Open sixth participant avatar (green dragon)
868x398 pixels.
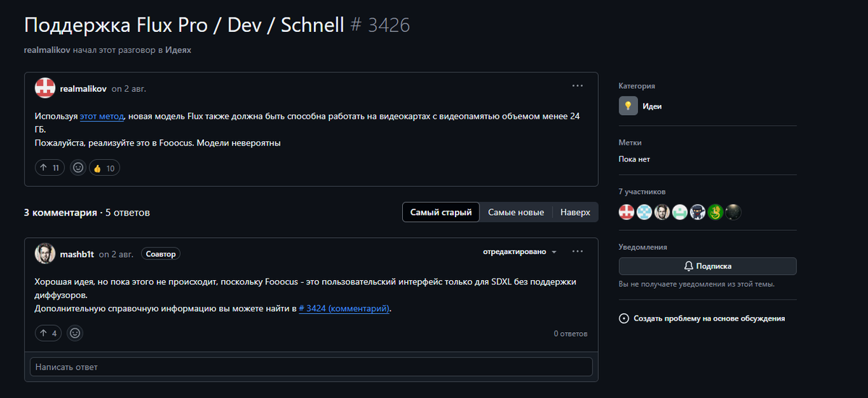[x=715, y=212]
